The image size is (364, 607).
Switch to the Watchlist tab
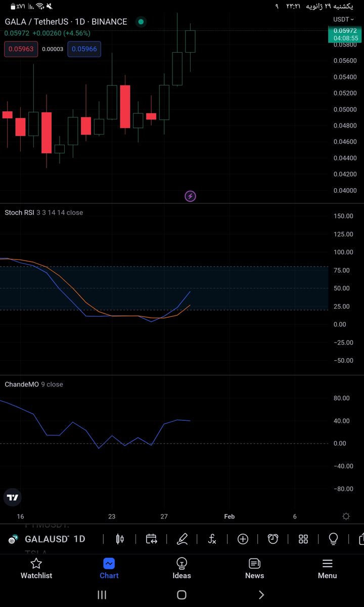pyautogui.click(x=36, y=569)
